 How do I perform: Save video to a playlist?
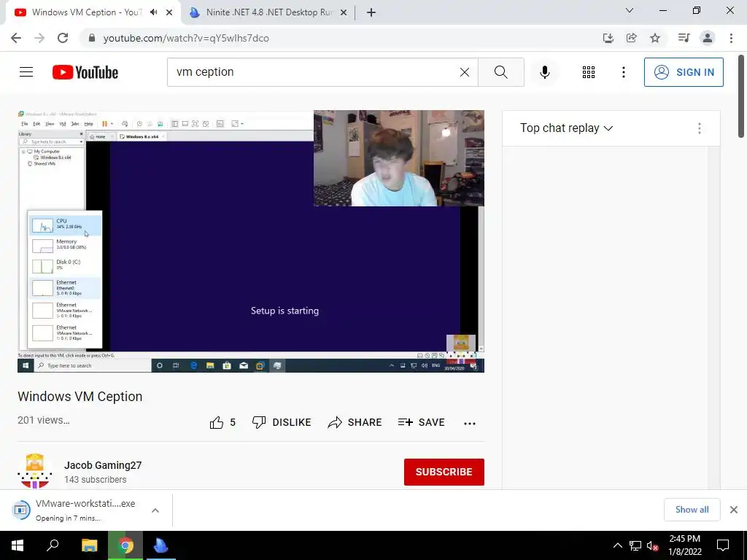[422, 422]
